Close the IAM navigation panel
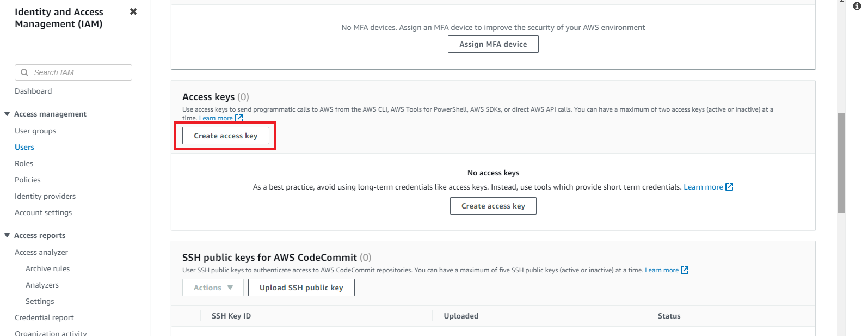 (x=133, y=11)
